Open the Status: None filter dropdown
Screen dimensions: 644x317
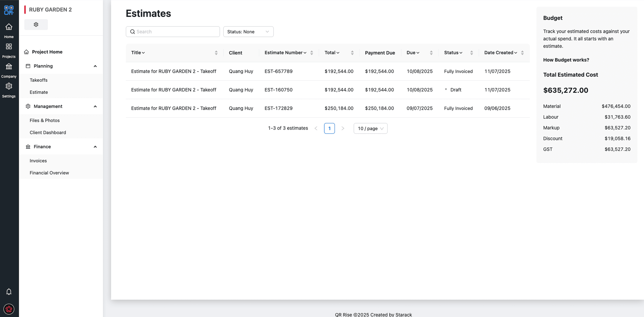(x=248, y=32)
